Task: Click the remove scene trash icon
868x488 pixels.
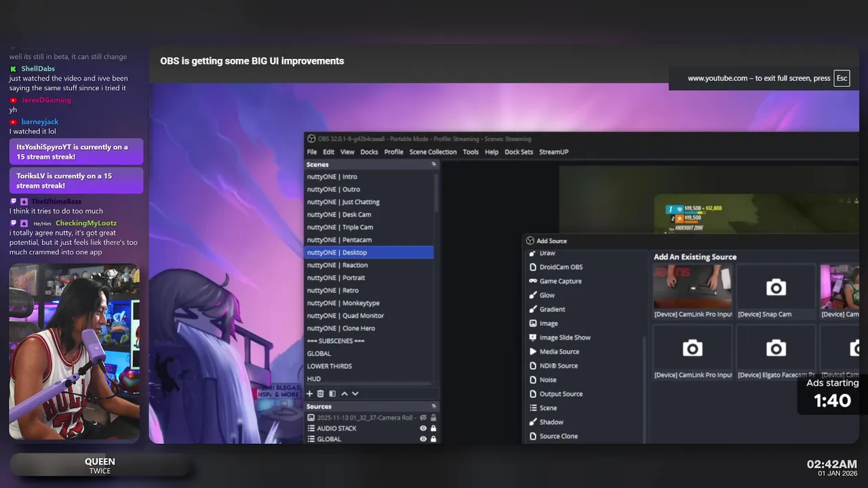Action: coord(321,394)
